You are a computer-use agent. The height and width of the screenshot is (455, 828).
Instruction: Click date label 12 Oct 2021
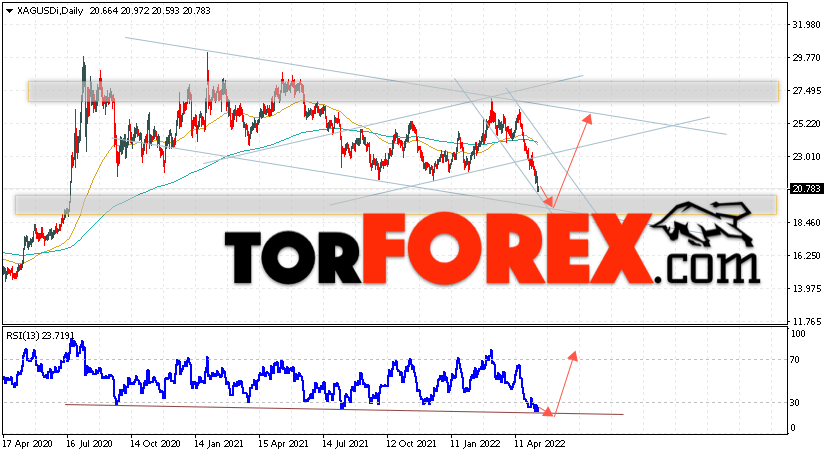click(x=411, y=443)
